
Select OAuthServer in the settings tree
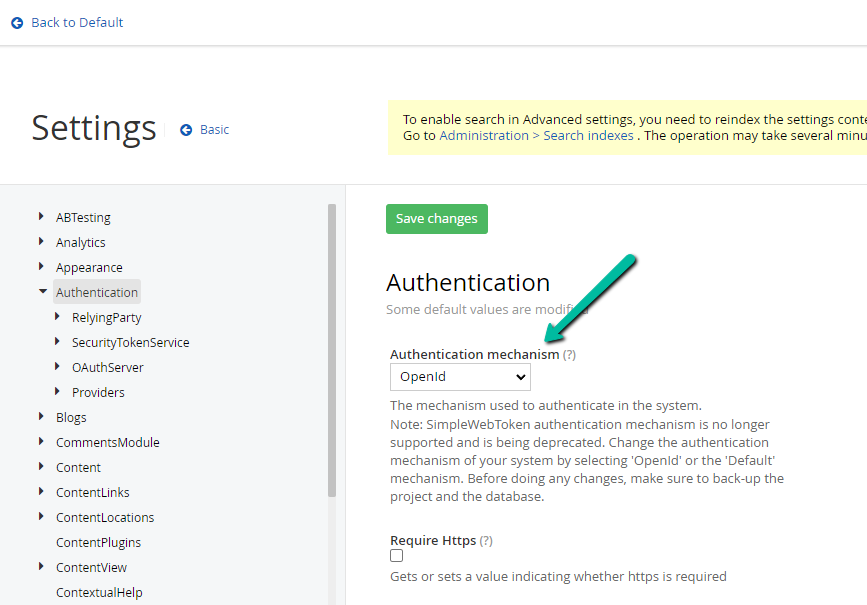pyautogui.click(x=107, y=367)
